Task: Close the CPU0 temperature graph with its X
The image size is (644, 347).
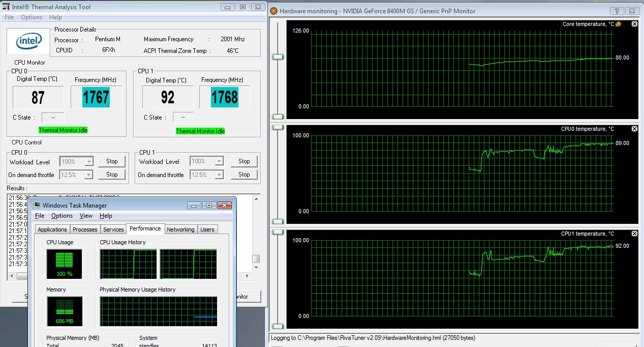Action: 634,129
